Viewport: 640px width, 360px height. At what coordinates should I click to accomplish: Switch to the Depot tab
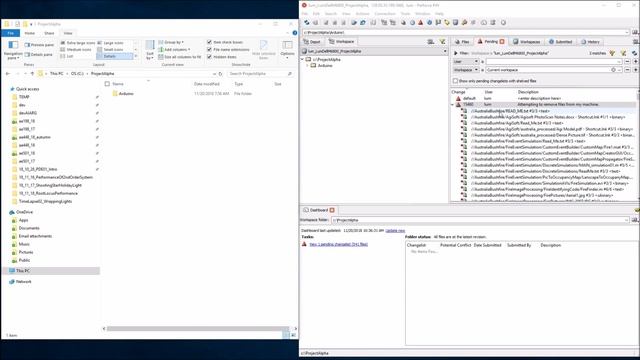click(312, 42)
